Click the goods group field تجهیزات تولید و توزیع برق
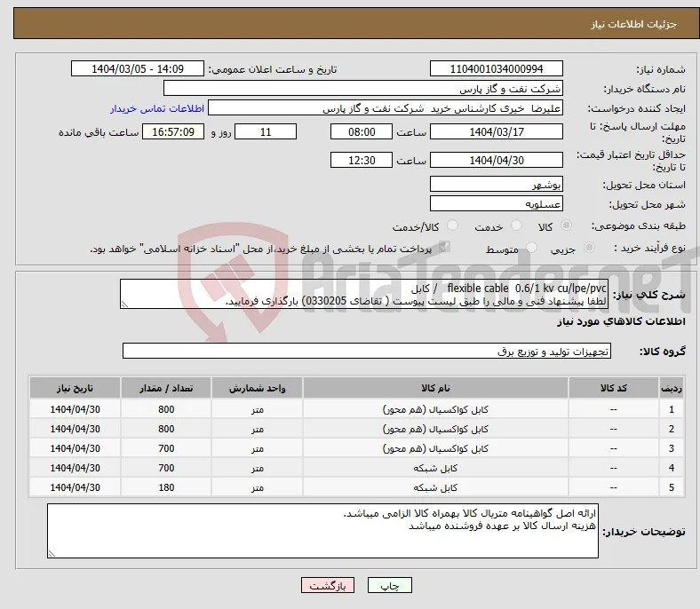Image resolution: width=700 pixels, height=609 pixels. pos(367,352)
